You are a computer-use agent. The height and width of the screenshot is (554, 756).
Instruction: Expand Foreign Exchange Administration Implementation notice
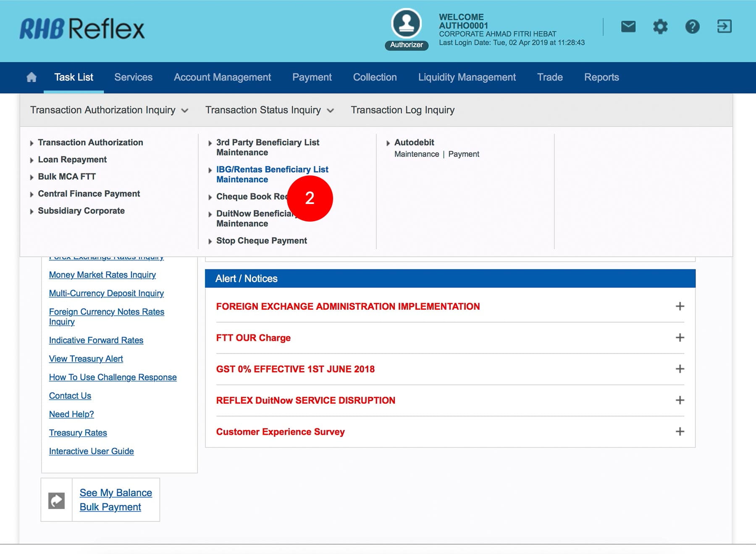click(x=680, y=306)
